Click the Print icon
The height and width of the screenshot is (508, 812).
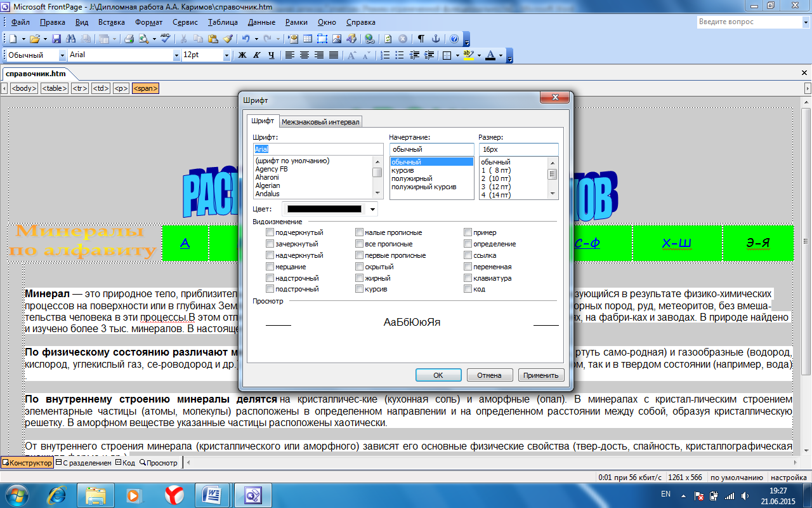click(129, 39)
